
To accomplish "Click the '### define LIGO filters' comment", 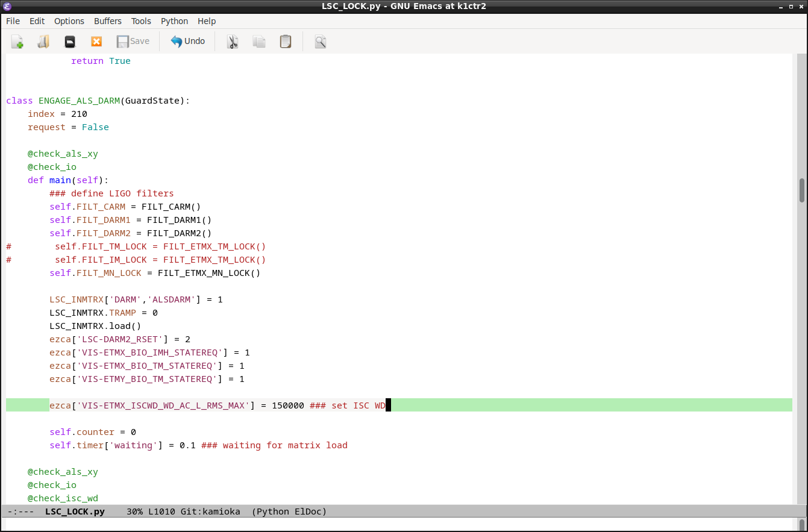I will [112, 193].
